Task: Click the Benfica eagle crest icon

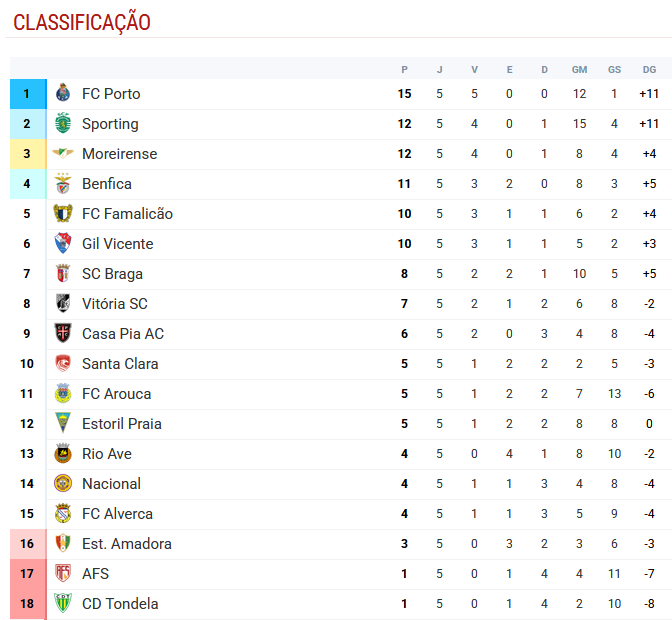Action: tap(63, 184)
